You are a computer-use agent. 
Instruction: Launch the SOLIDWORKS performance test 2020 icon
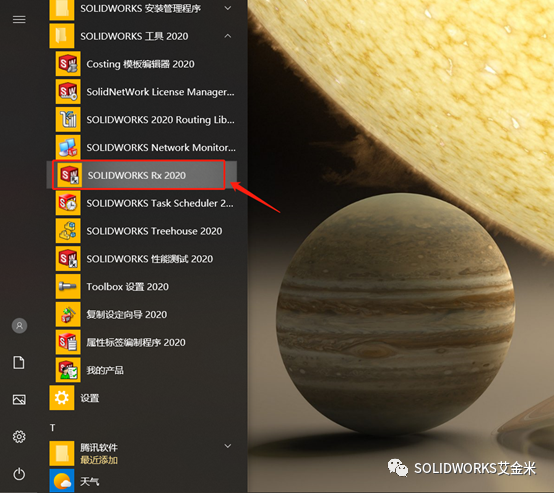click(68, 259)
